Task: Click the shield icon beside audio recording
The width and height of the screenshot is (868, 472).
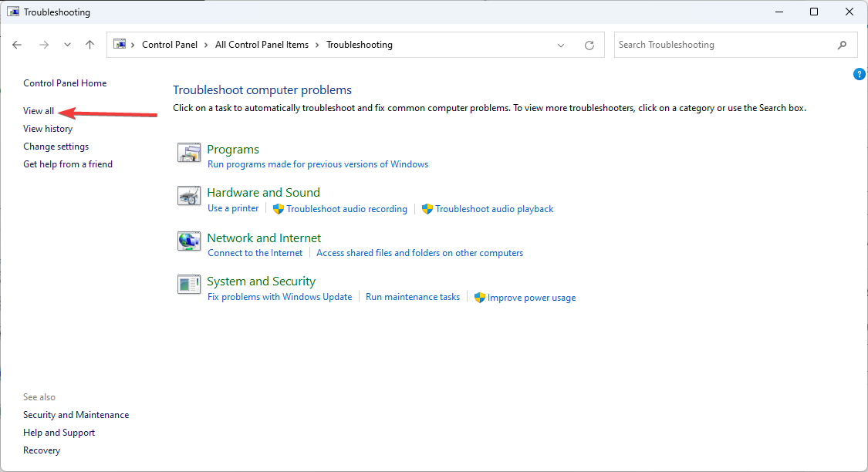Action: coord(279,209)
